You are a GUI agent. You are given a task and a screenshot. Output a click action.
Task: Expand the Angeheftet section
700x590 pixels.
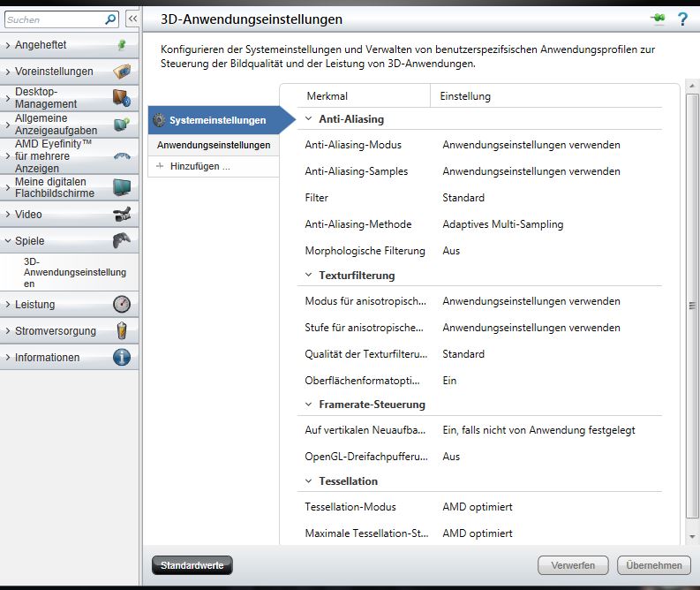coord(8,45)
